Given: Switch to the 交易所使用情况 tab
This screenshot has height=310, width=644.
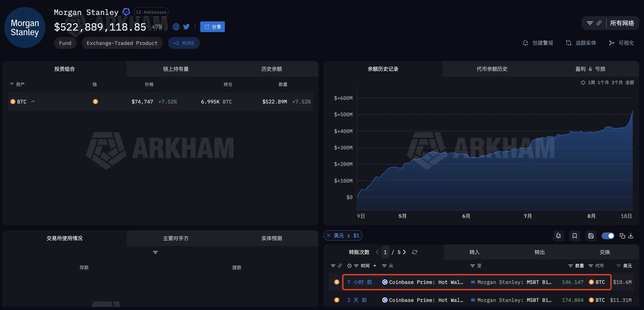Looking at the screenshot, I should click(64, 238).
